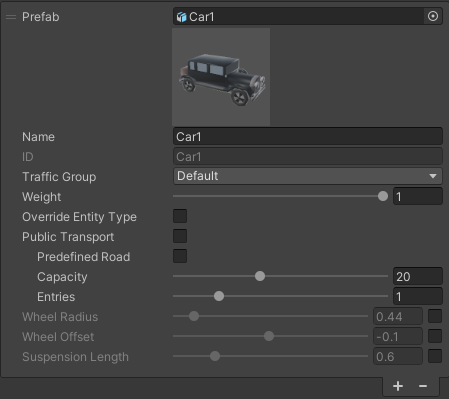Enable the Wheel Offset override checkbox

pyautogui.click(x=435, y=336)
